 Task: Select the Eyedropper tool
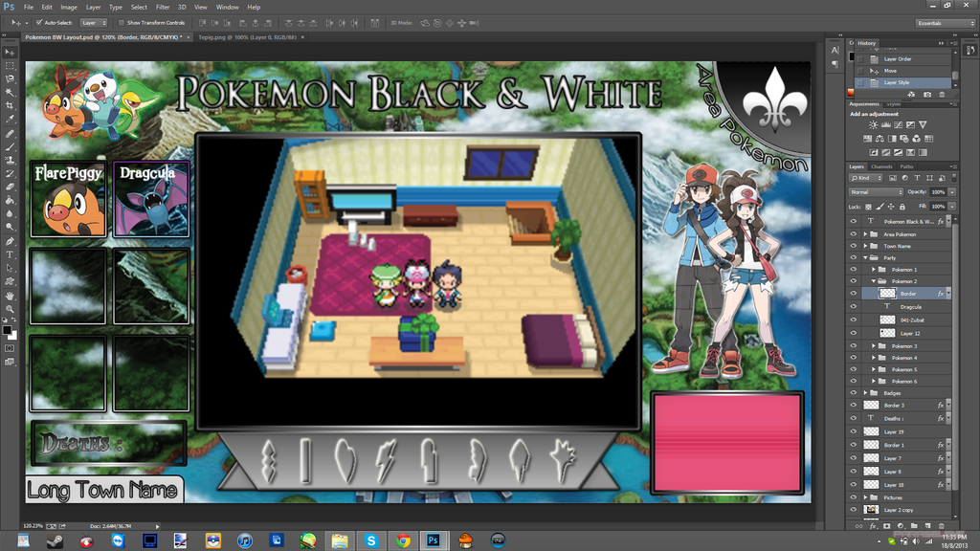10,119
